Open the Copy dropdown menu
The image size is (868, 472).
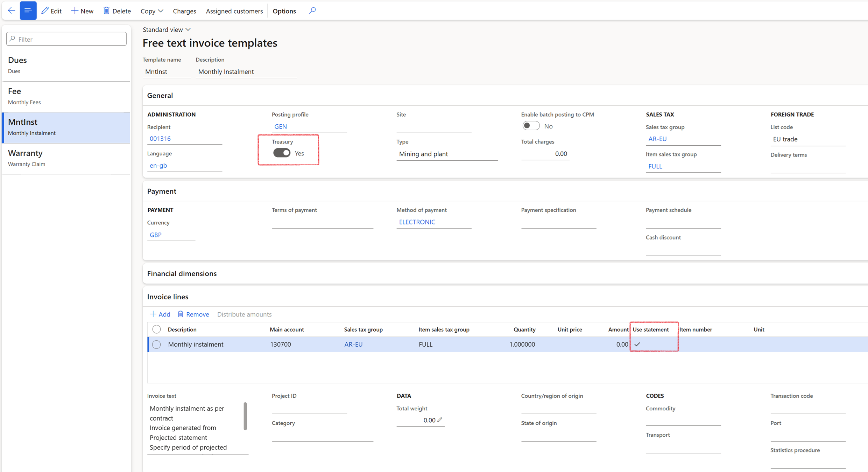(152, 11)
